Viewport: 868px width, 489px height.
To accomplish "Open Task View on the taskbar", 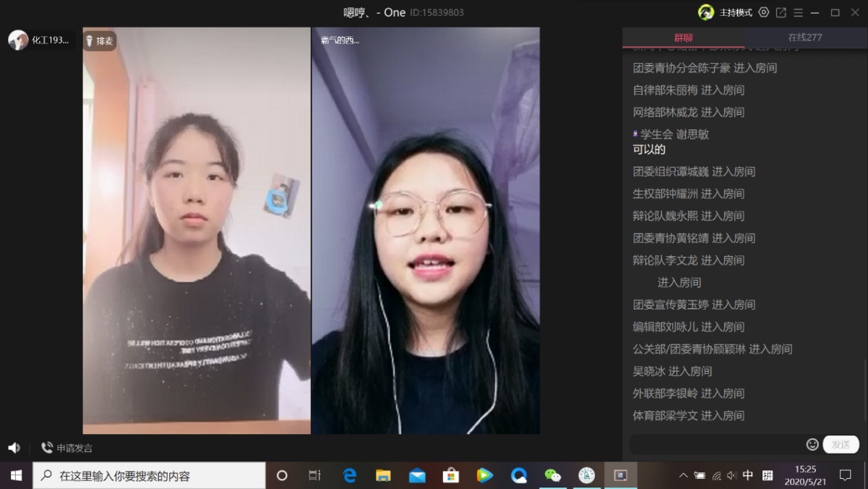I will point(314,475).
